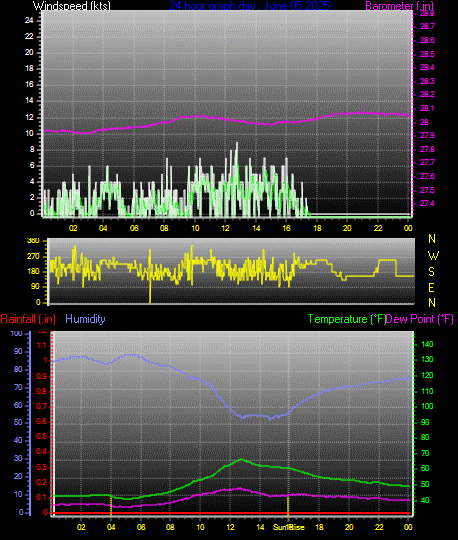Click the 22 hour label under bottom graph
This screenshot has height=540, width=458.
point(379,527)
